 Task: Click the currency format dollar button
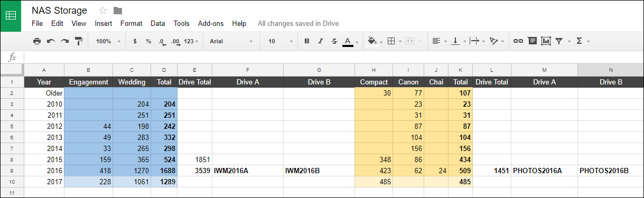click(x=135, y=41)
